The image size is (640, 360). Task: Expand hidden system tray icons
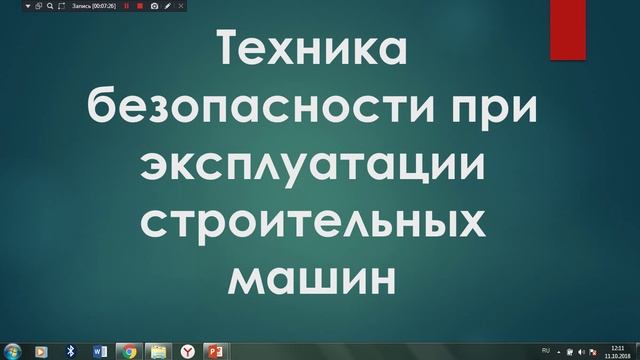[559, 352]
